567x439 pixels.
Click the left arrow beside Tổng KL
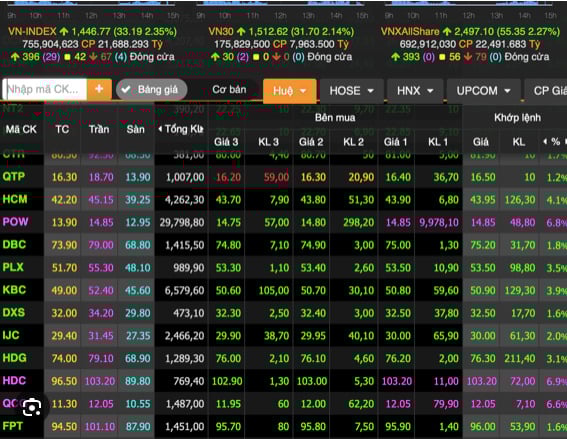(160, 129)
